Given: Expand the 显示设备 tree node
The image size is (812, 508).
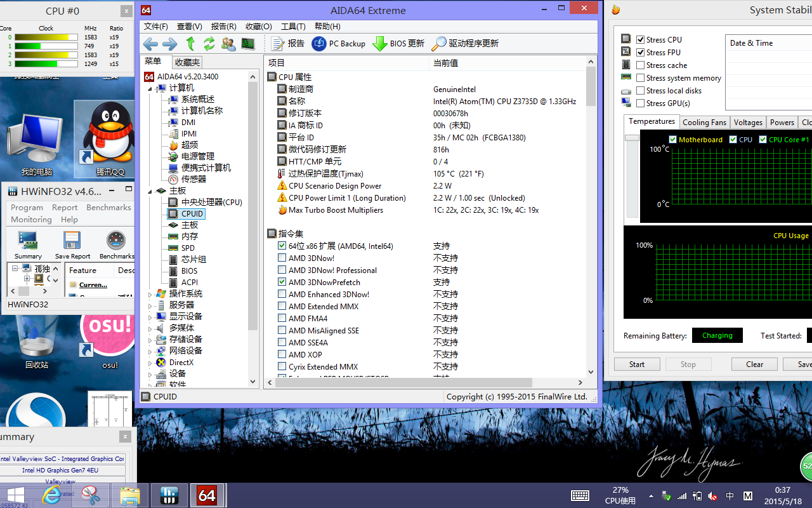Looking at the screenshot, I should (x=150, y=317).
